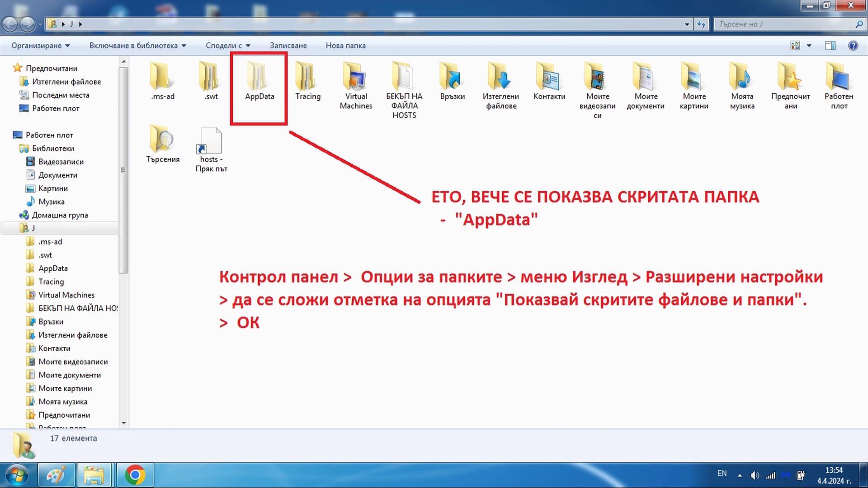Click the Записване toolbar item
Image resolution: width=868 pixels, height=488 pixels.
tap(288, 46)
